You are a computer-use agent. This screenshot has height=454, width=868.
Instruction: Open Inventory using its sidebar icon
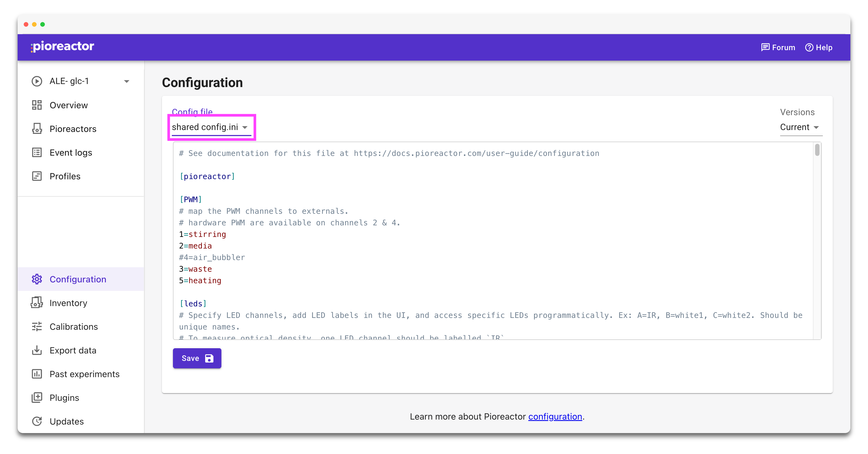point(37,303)
